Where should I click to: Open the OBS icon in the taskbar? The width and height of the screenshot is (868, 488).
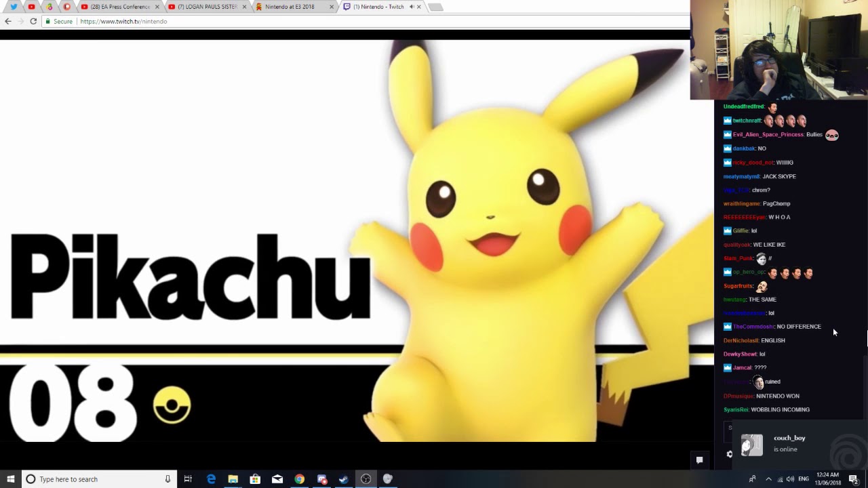pyautogui.click(x=366, y=479)
